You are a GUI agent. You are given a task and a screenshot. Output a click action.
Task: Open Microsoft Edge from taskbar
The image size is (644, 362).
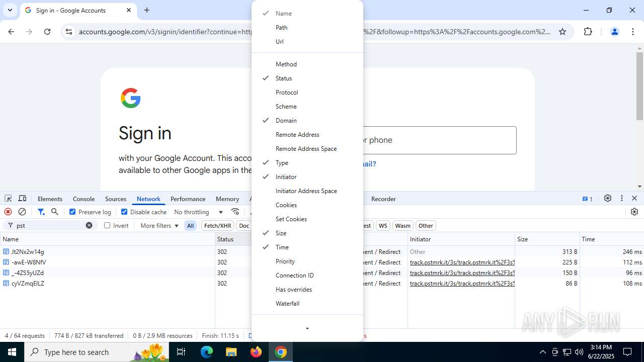(207, 352)
